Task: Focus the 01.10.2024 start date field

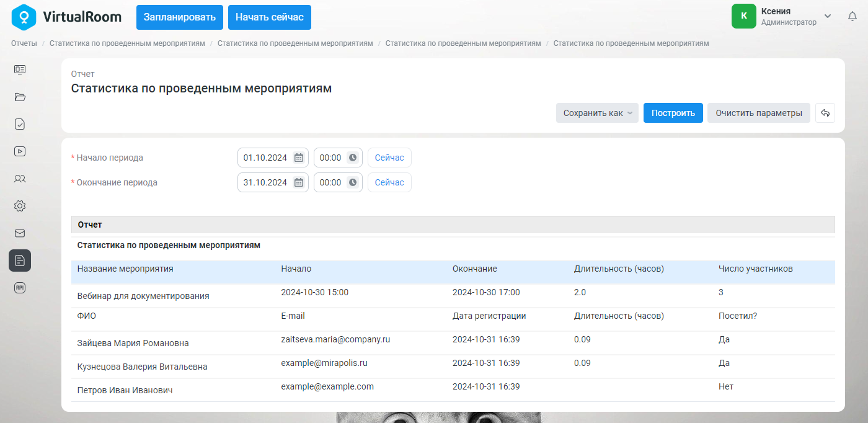Action: point(273,158)
